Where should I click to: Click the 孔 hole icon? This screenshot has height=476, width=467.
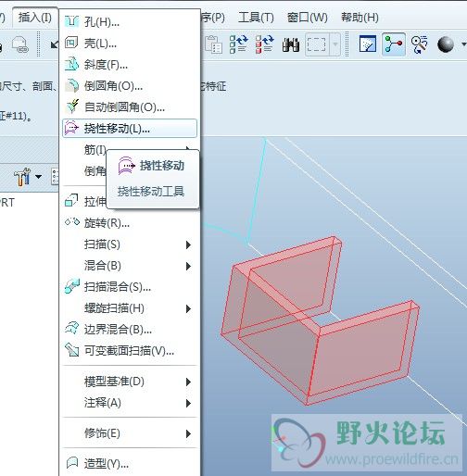[71, 21]
